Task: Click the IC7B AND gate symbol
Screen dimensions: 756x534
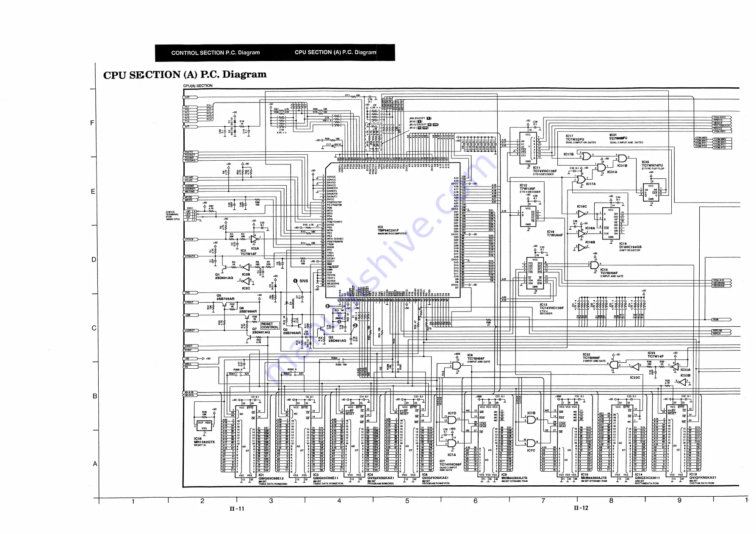Action: pos(531,420)
